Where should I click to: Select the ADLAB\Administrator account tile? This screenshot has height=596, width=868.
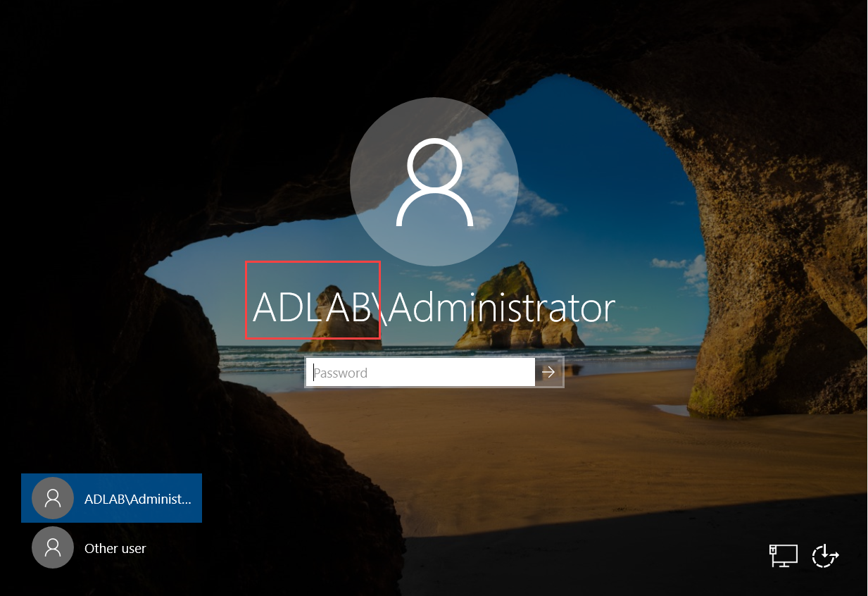111,498
